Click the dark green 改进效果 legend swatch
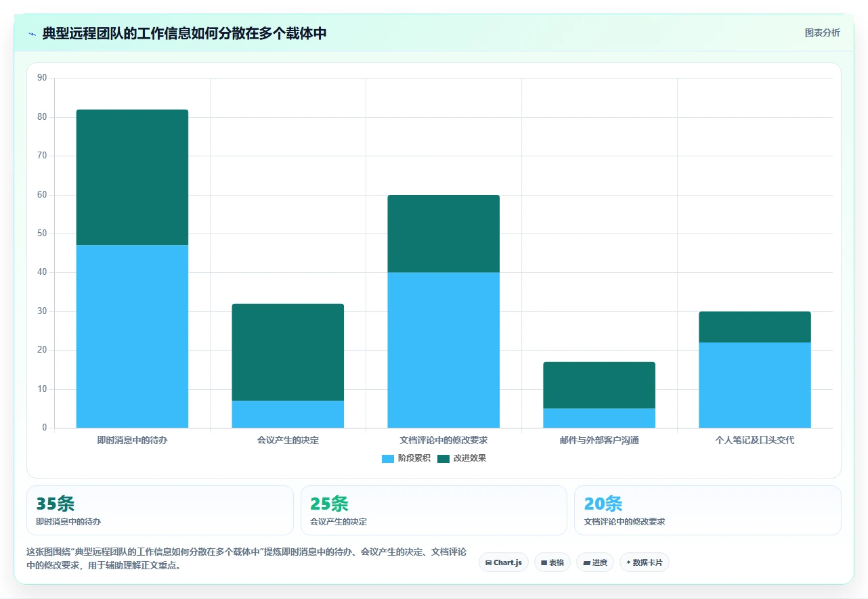This screenshot has height=599, width=868. click(443, 459)
